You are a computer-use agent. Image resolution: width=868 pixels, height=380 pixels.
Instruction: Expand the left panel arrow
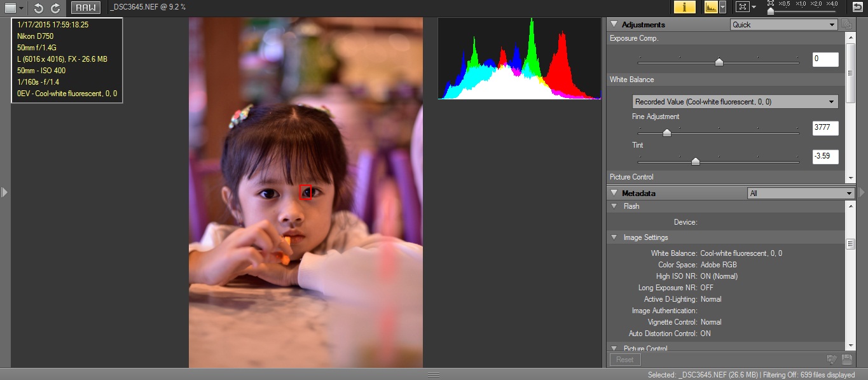4,192
